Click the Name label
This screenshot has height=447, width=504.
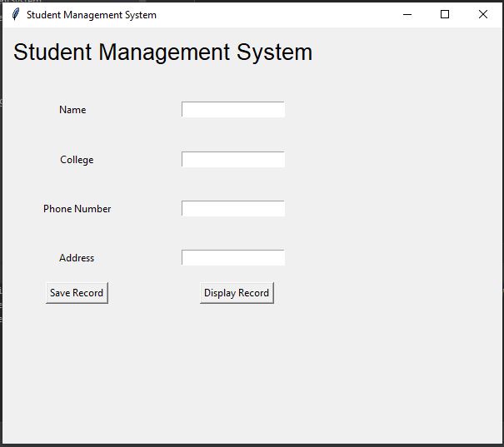tap(72, 110)
